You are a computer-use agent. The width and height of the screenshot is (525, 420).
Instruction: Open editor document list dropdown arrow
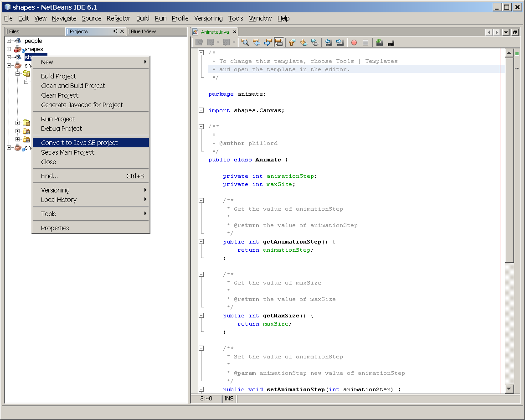coord(506,32)
